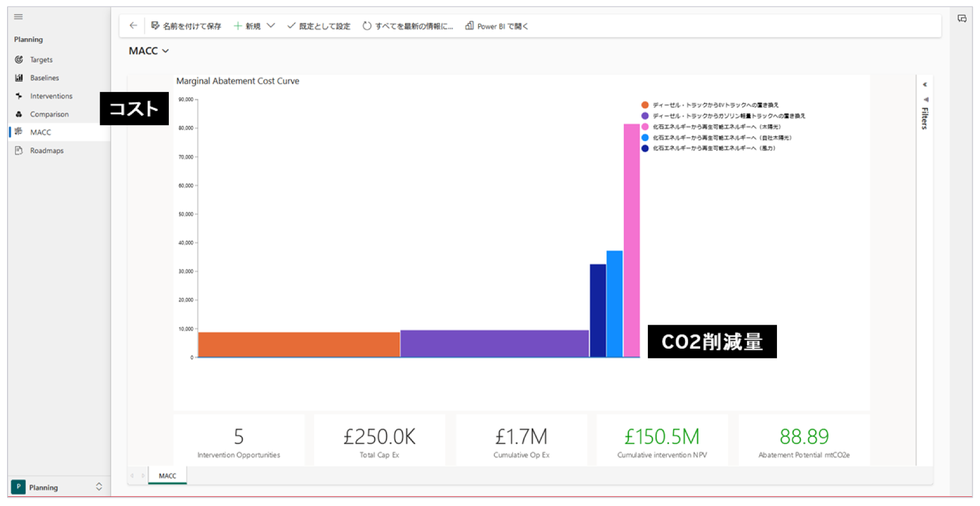Open the Baselines page icon

[19, 78]
